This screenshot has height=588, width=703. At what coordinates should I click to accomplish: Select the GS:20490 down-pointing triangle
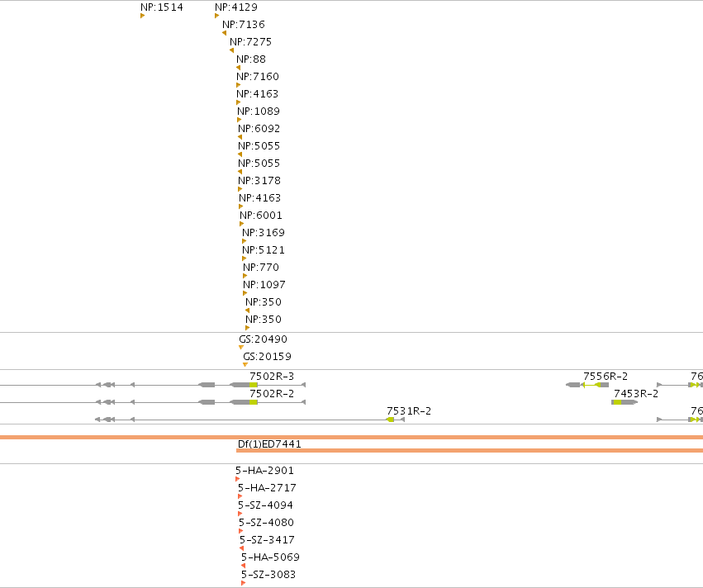(241, 348)
